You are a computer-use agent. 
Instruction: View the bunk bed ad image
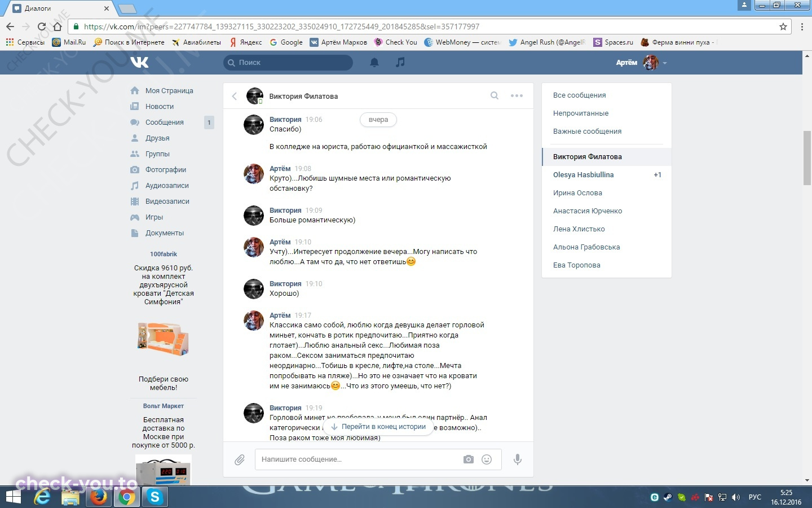click(x=164, y=339)
